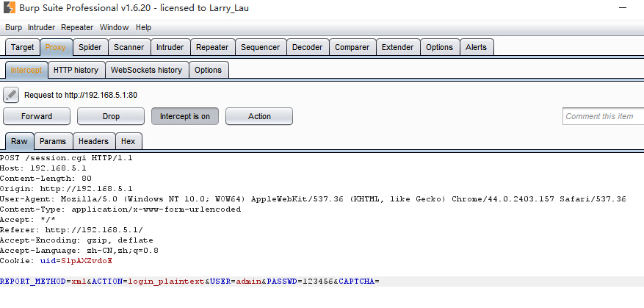Open the Comparer tab
Image resolution: width=644 pixels, height=308 pixels.
click(352, 47)
